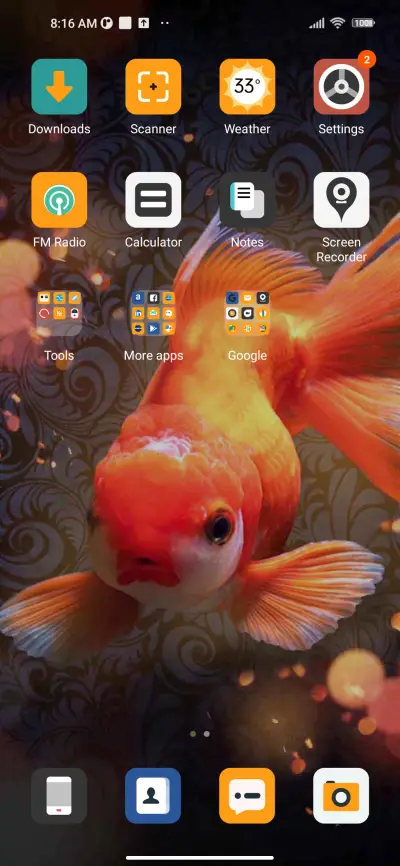Open the Messages app in dock
The height and width of the screenshot is (866, 400).
tap(247, 796)
